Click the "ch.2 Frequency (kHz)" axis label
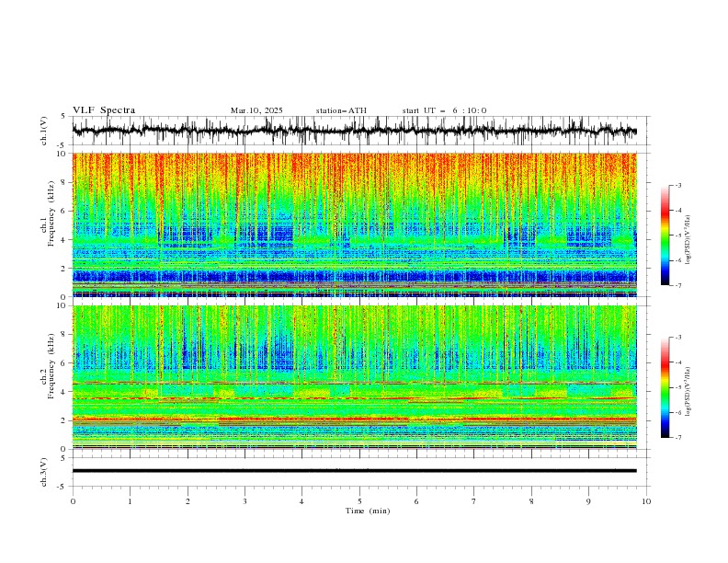 [x=48, y=365]
